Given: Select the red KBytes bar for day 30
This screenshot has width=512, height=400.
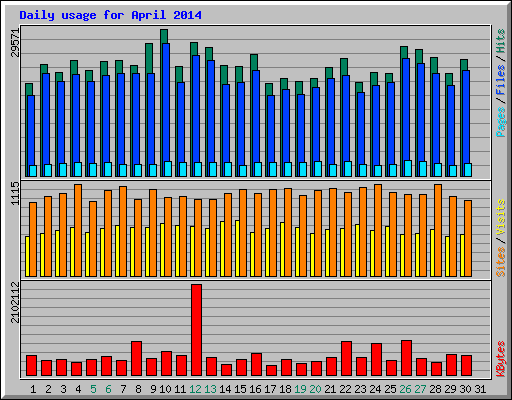Looking at the screenshot, I should tap(466, 366).
